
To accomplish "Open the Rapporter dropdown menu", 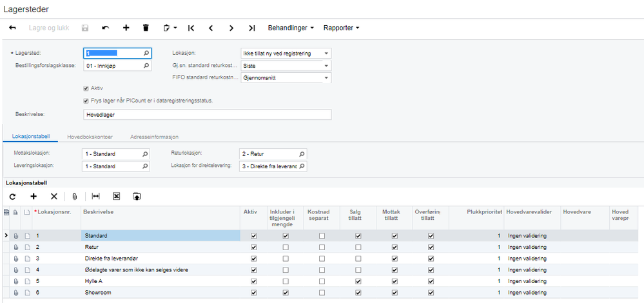I will click(x=341, y=28).
